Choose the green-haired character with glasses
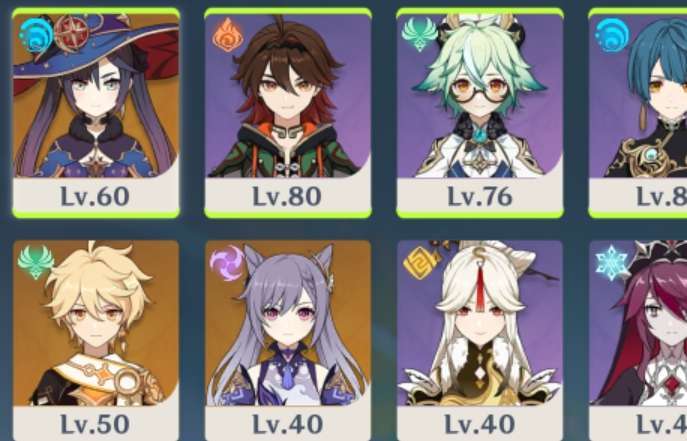Screen dimensions: 687x441 480,95
